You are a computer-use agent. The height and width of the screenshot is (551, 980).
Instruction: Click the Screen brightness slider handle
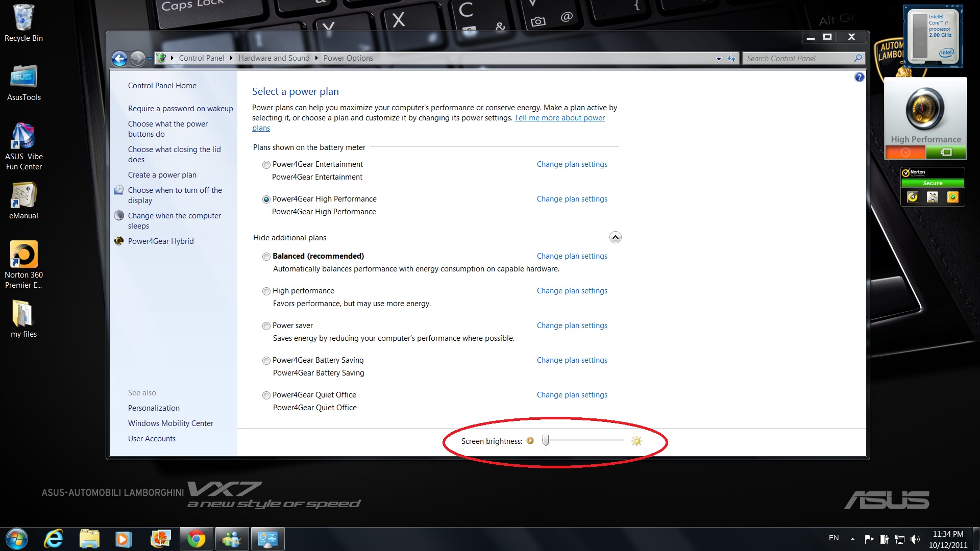tap(546, 440)
